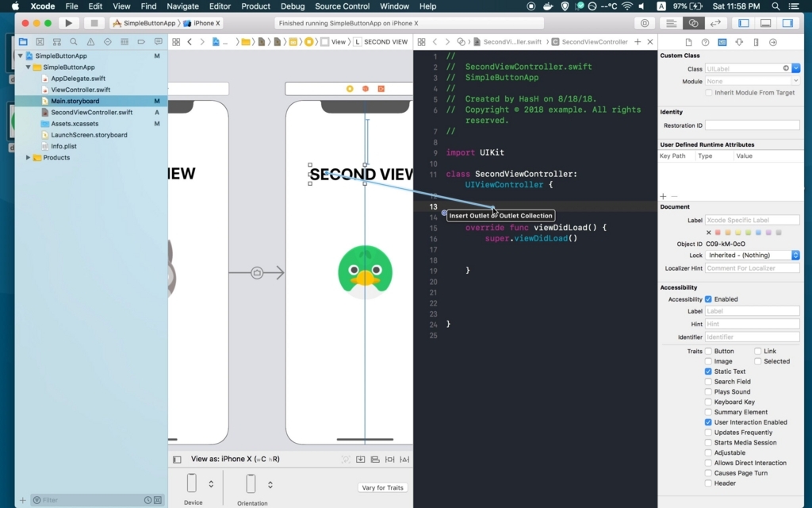Enable the Header trait checkbox
The width and height of the screenshot is (812, 508).
[x=708, y=483]
